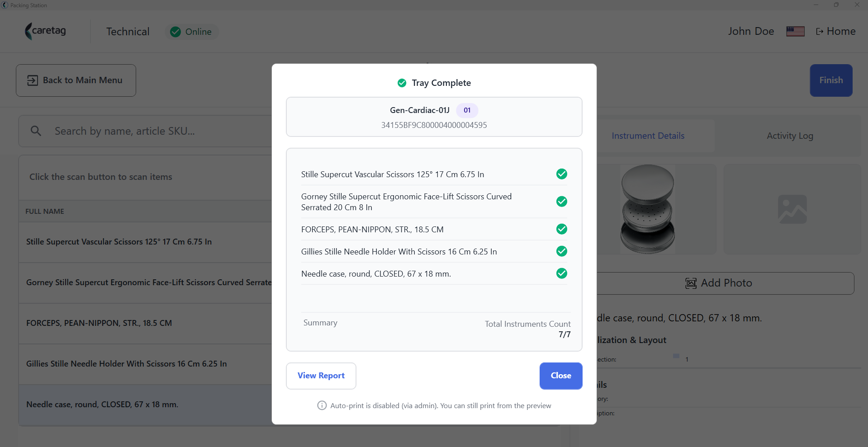Viewport: 868px width, 447px height.
Task: Click the 01 tray badge
Action: [467, 110]
